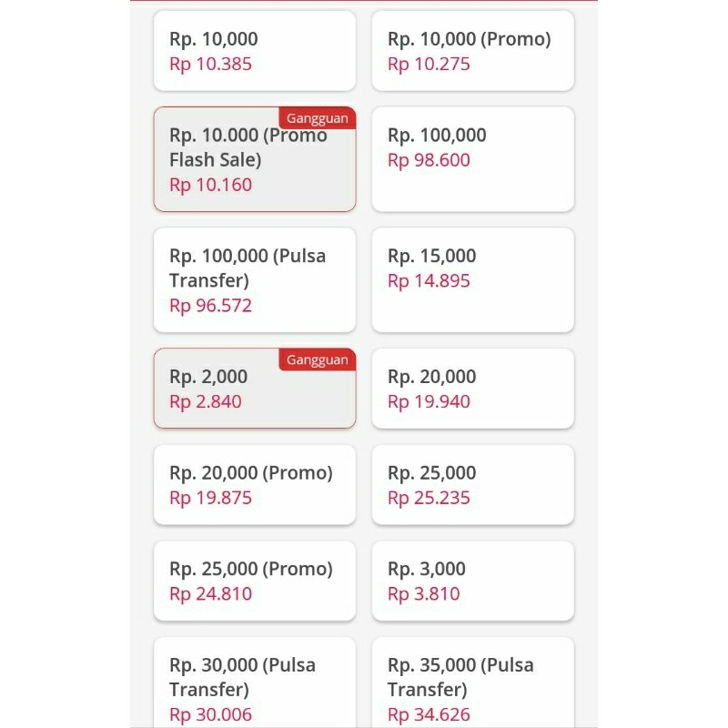Viewport: 728px width, 728px height.
Task: Tap the Gangguan label on Rp. 2,000 card
Action: point(318,359)
